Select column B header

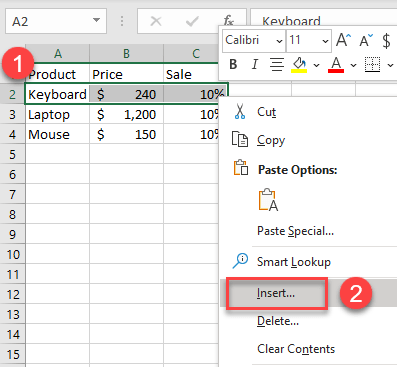point(126,53)
